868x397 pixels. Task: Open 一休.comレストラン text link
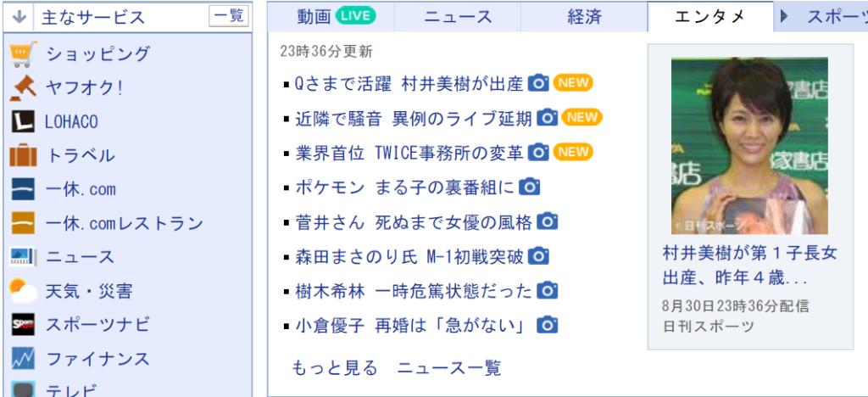point(125,223)
